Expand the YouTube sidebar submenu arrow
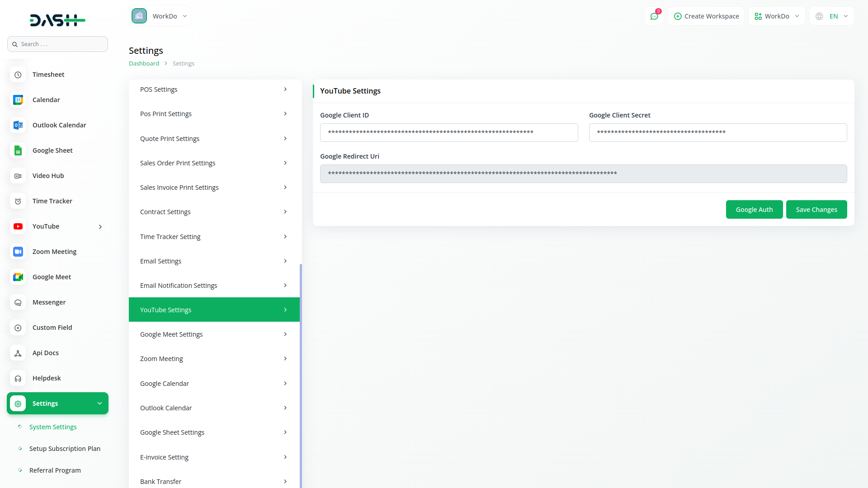This screenshot has height=488, width=868. coord(100,227)
